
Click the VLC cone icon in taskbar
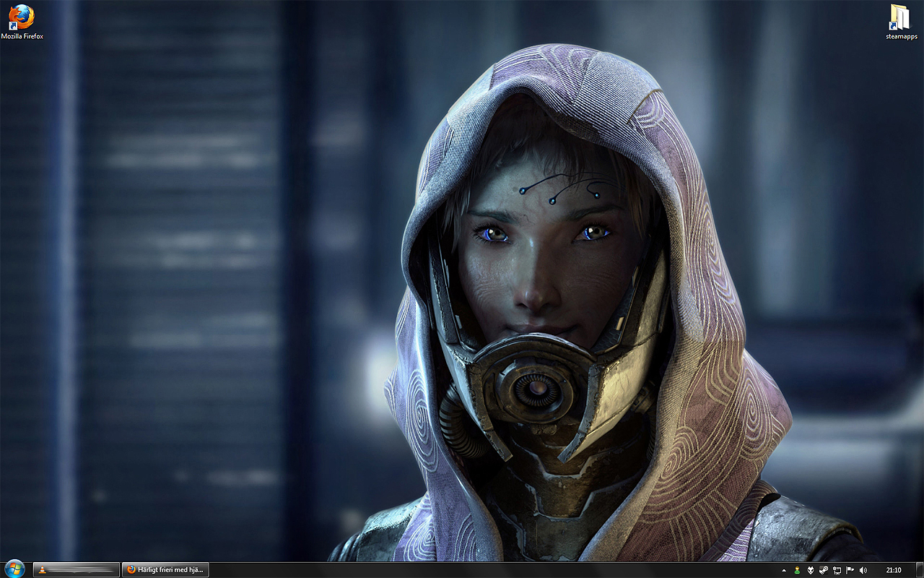(x=43, y=570)
